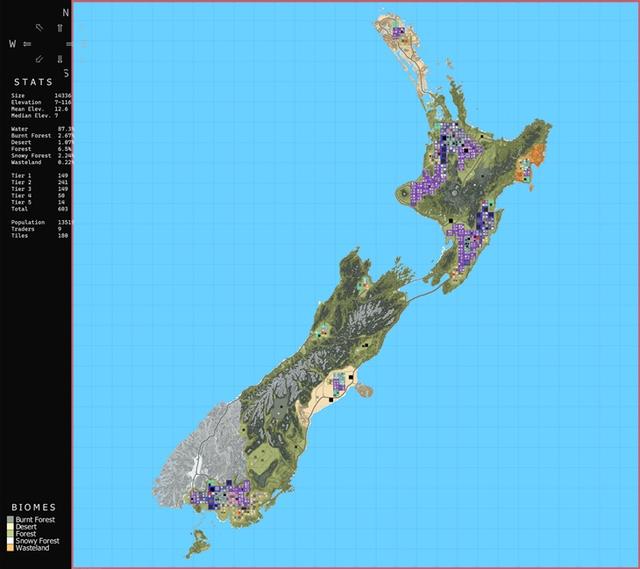640x569 pixels.
Task: Click the STATS panel heading
Action: coord(33,82)
